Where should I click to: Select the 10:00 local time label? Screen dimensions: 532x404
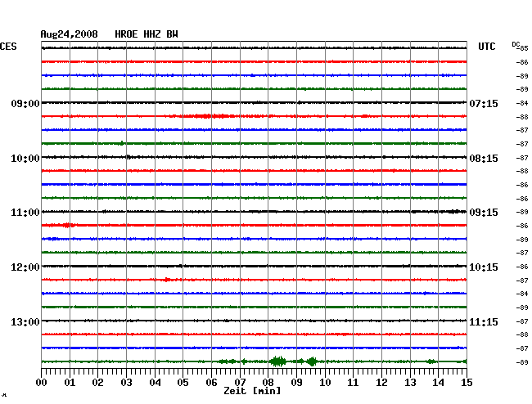[25, 159]
